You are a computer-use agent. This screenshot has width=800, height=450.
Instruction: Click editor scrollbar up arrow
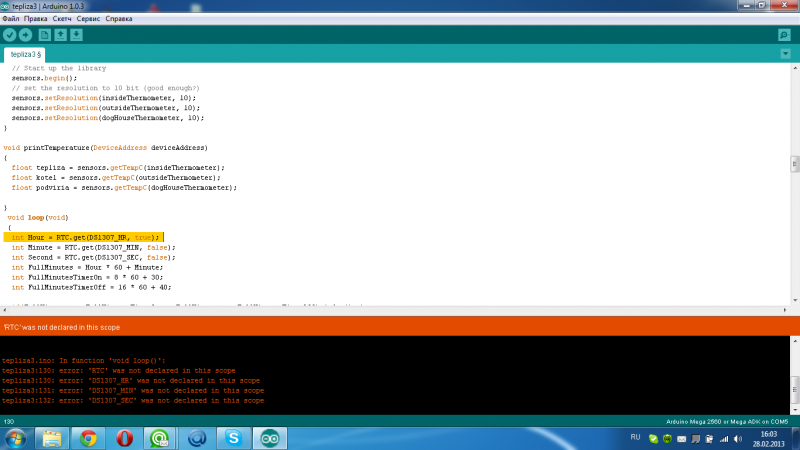[x=795, y=67]
